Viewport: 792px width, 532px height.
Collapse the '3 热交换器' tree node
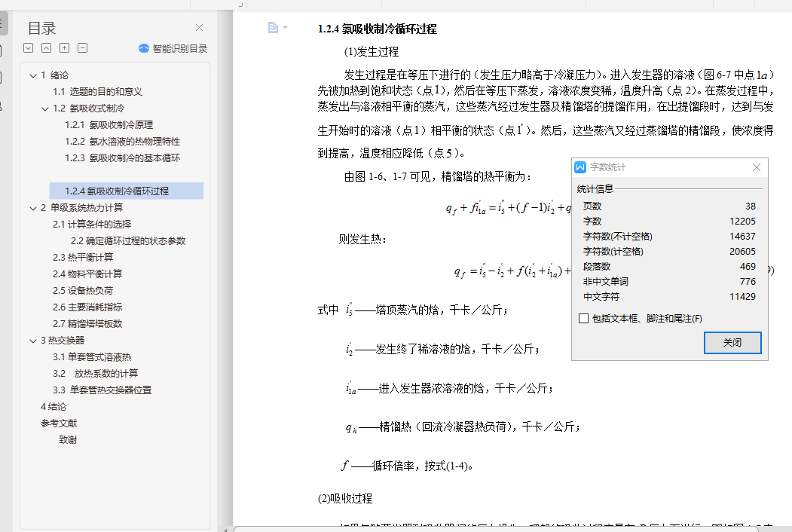(x=33, y=341)
